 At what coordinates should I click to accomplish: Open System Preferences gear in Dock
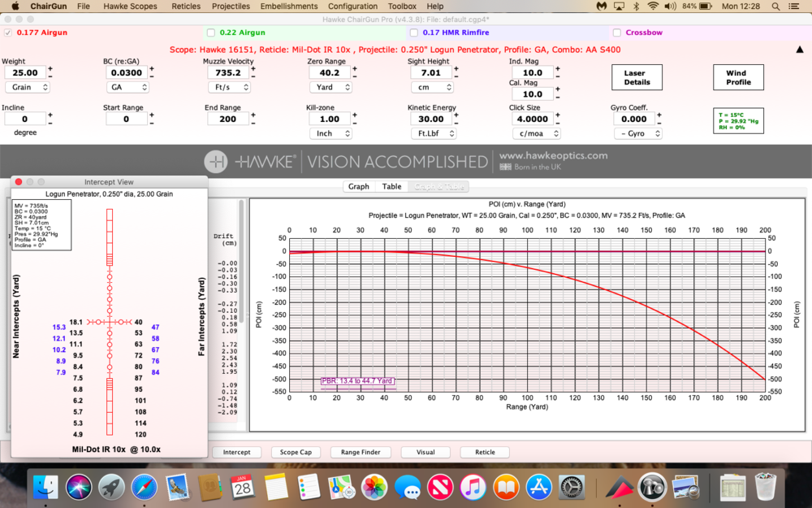coord(572,487)
